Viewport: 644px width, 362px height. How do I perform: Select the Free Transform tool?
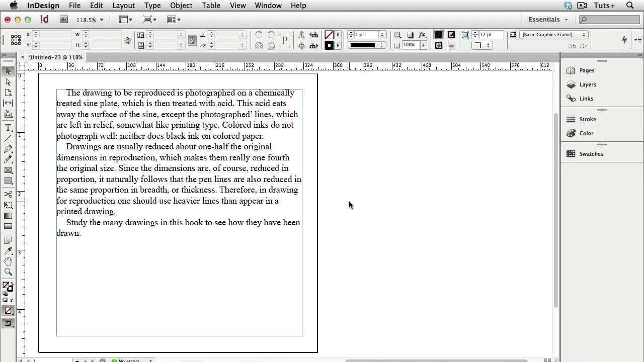8,205
